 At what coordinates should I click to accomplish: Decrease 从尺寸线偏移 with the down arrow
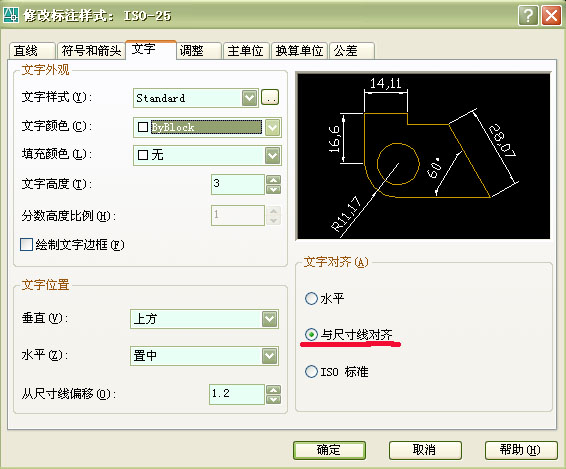point(273,399)
